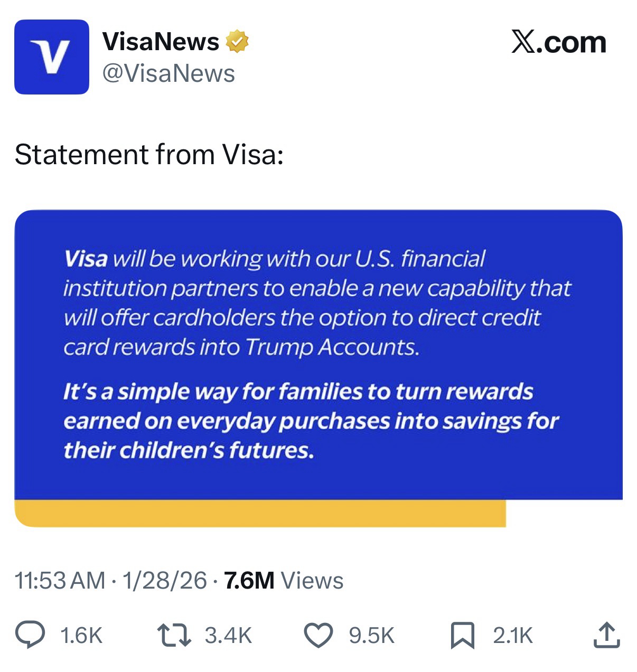Screen dimensions: 637x672
Task: Open the blue Visa statement image
Action: point(318,354)
